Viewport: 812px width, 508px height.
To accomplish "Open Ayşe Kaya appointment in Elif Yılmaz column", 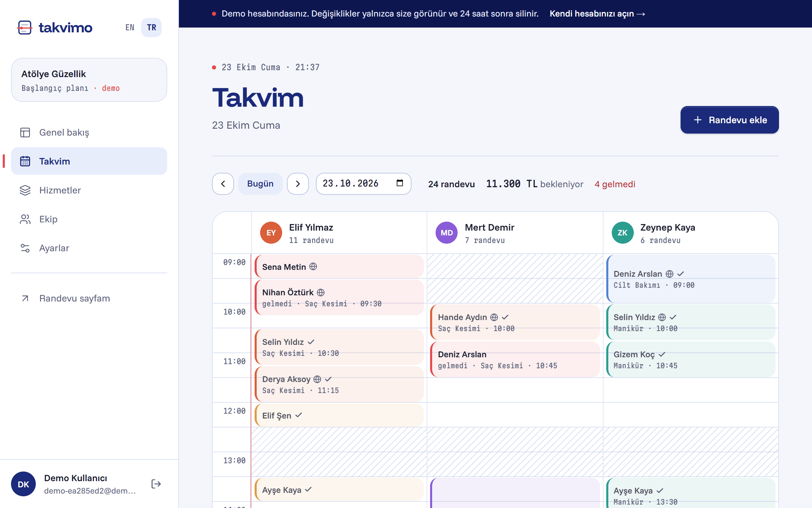I will (x=339, y=489).
